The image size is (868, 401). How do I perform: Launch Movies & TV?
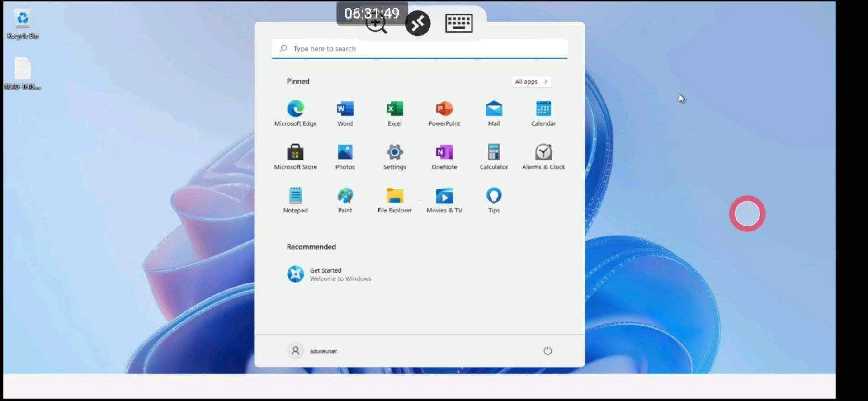coord(444,200)
